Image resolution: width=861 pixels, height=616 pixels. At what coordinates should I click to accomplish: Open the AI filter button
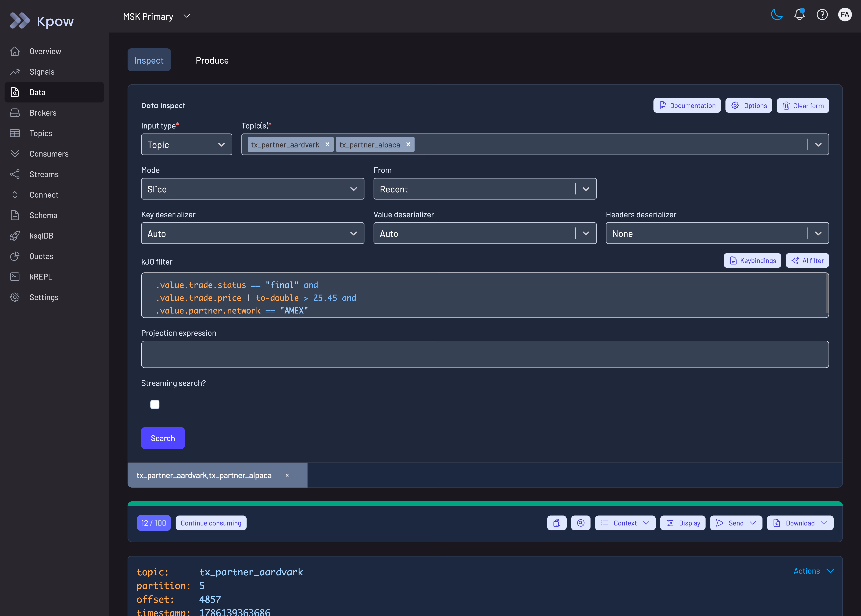coord(807,261)
